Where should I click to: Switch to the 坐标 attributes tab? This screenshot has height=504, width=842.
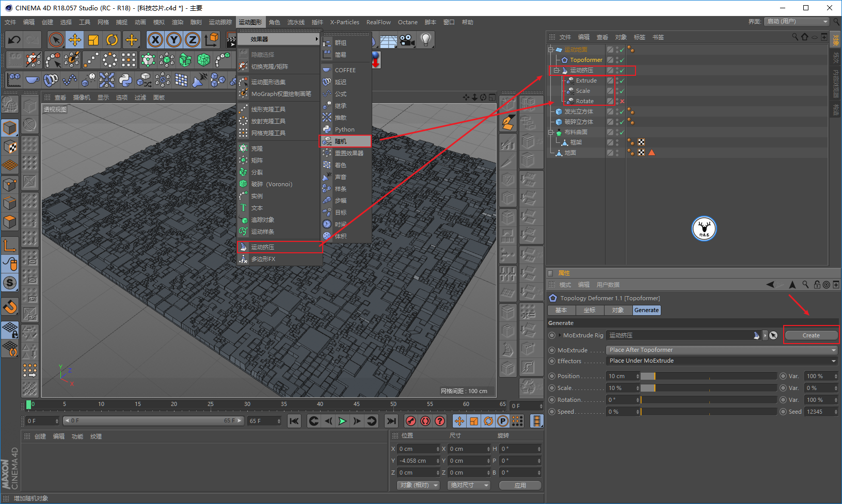coord(590,310)
